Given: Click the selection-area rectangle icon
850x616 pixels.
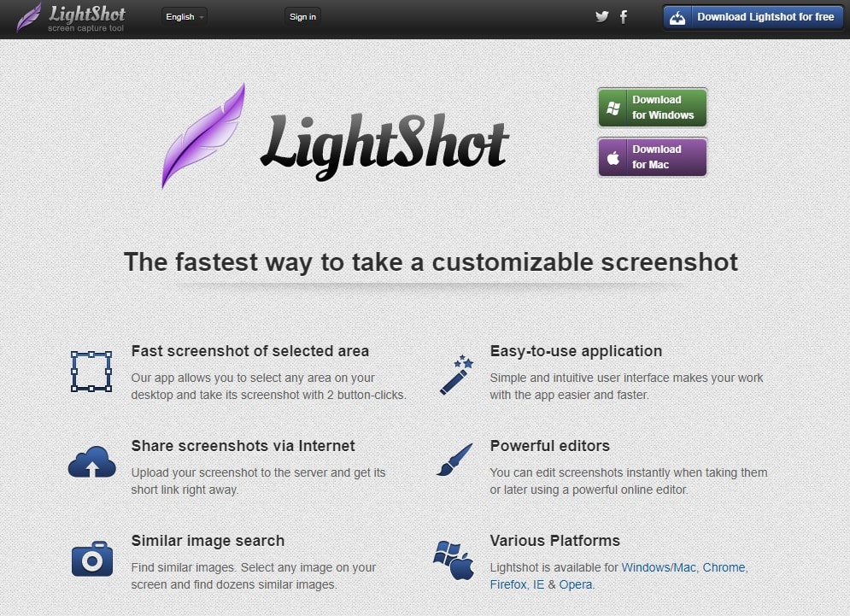Looking at the screenshot, I should 91,372.
